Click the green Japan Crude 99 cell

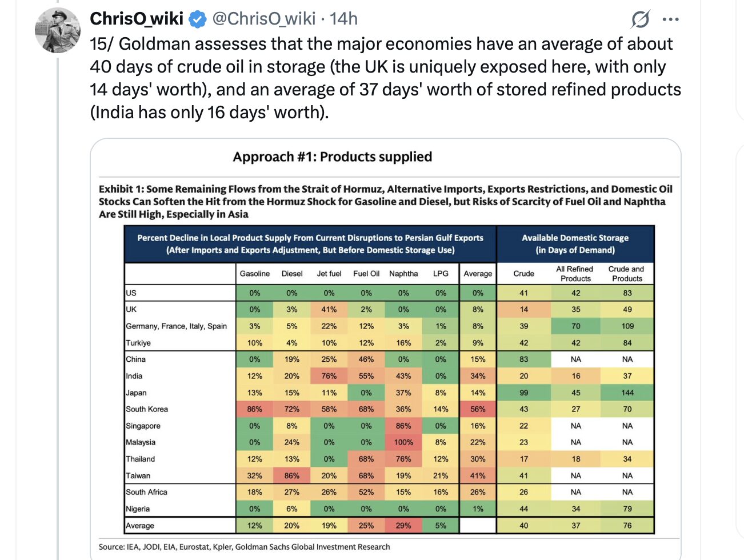(x=523, y=393)
